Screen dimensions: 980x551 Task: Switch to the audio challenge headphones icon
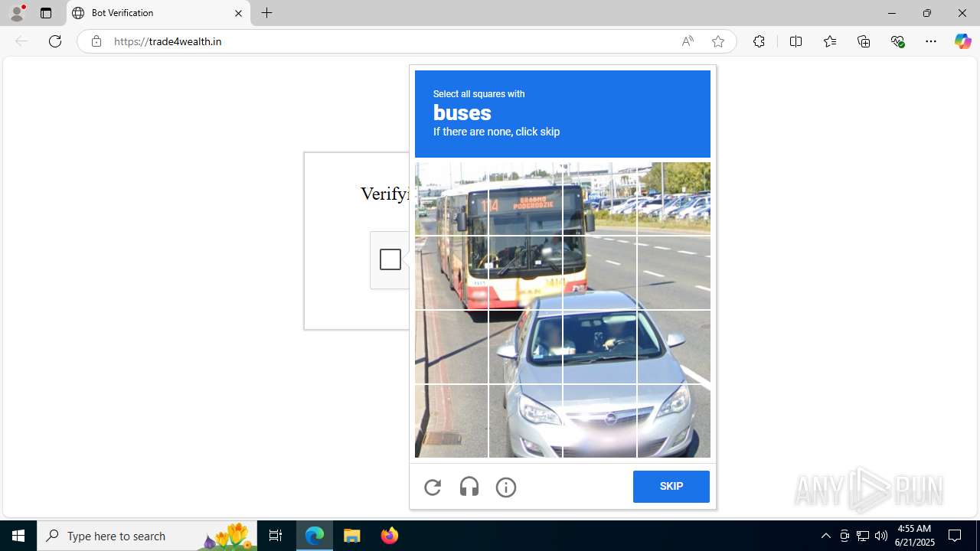(x=469, y=487)
